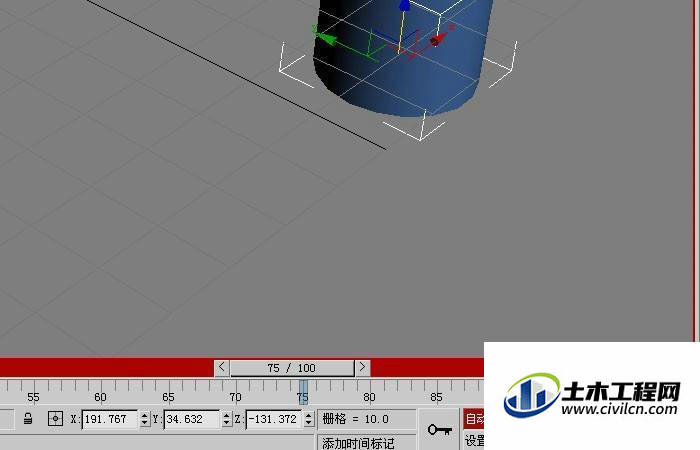Select the red X-axis gizmo arrow
700x450 pixels.
(x=440, y=40)
